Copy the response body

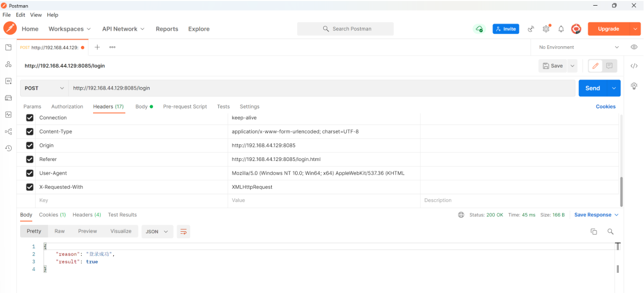(594, 232)
